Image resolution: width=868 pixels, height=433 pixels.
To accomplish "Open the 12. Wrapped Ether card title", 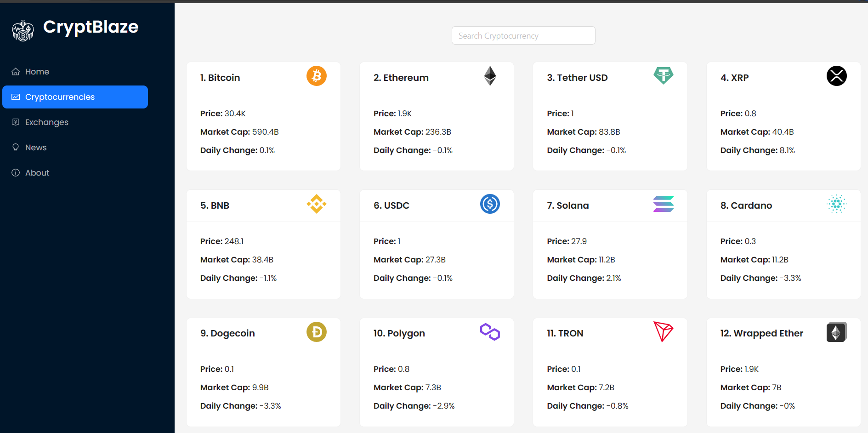I will click(762, 334).
